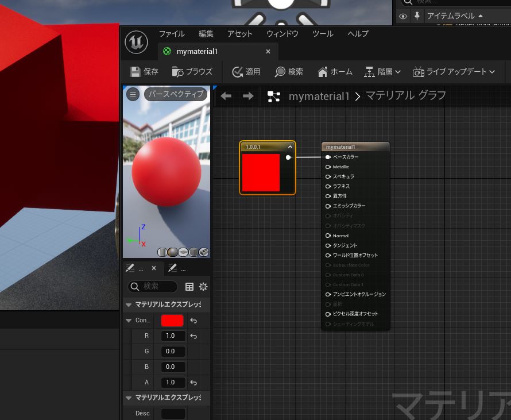Screen dimensions: 511x420
Task: Click the A value field
Action: click(173, 383)
